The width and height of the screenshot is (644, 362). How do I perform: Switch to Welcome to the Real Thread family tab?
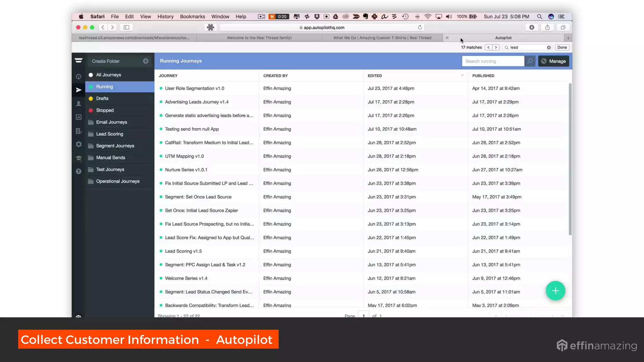point(259,38)
